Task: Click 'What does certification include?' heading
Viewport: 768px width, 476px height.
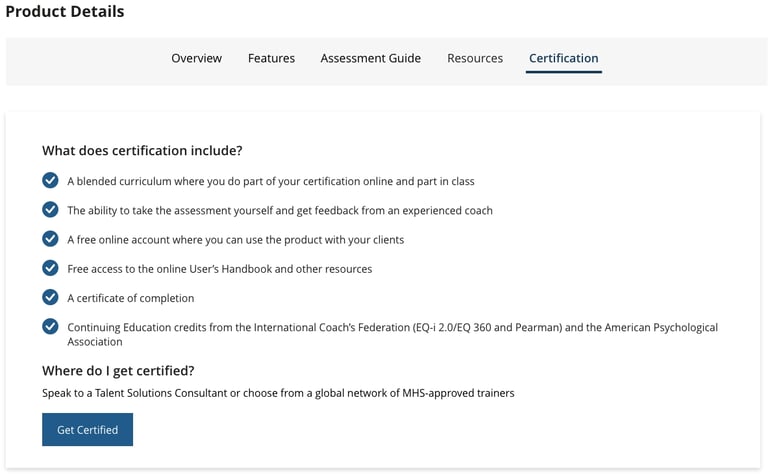Action: coord(142,151)
